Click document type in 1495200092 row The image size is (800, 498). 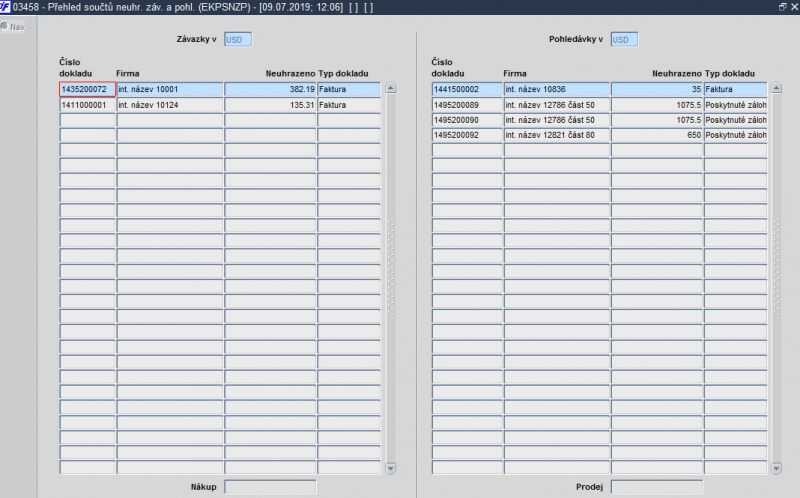(x=735, y=135)
